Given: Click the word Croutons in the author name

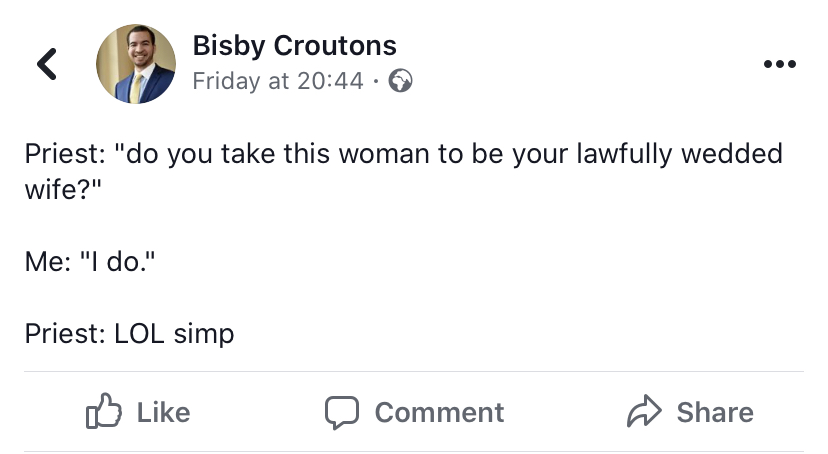Looking at the screenshot, I should click(x=335, y=45).
